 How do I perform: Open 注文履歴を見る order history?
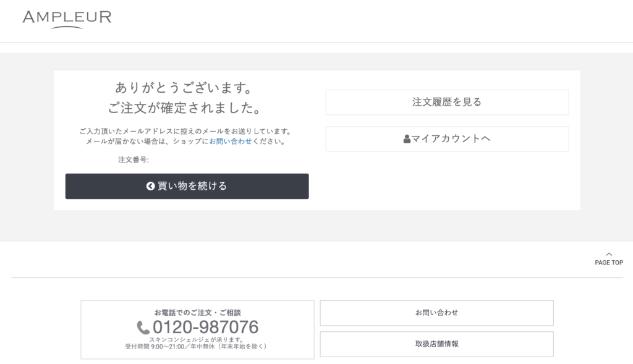447,102
